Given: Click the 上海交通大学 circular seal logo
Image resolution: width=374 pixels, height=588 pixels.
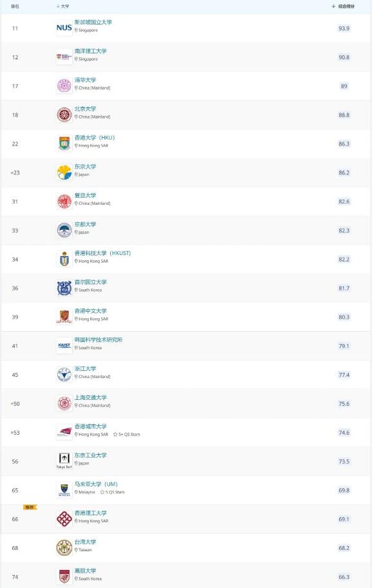Looking at the screenshot, I should (64, 402).
